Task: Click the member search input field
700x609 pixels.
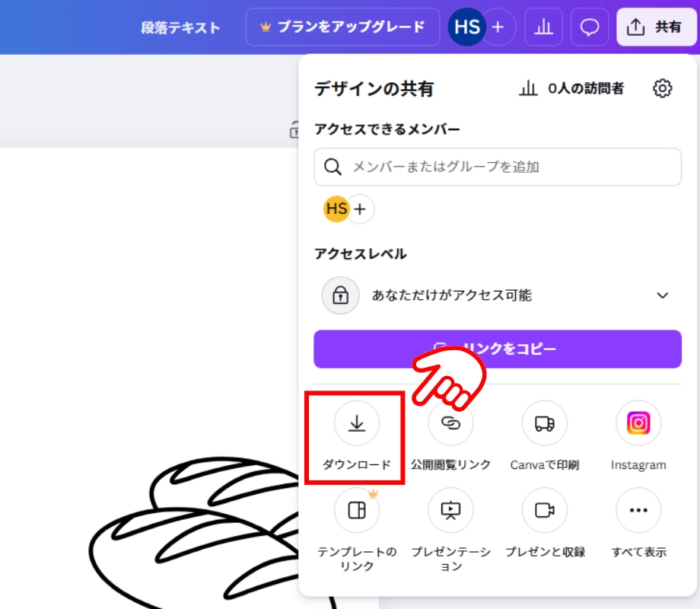Action: [498, 167]
